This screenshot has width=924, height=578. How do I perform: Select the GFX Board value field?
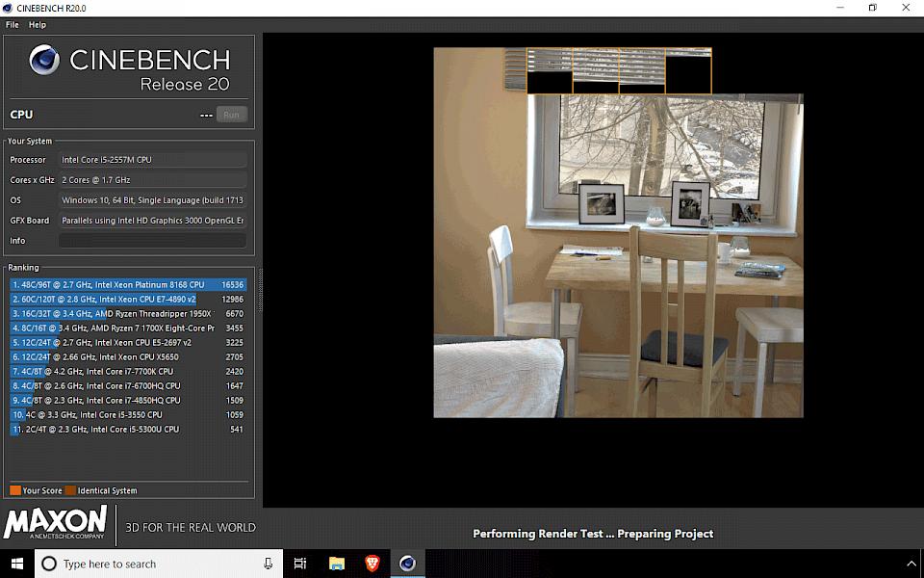pyautogui.click(x=153, y=221)
